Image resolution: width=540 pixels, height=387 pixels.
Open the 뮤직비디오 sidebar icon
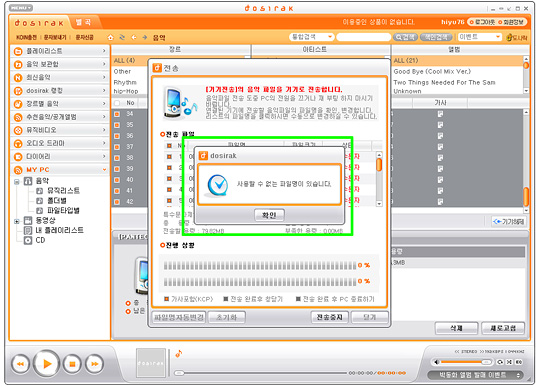click(18, 130)
